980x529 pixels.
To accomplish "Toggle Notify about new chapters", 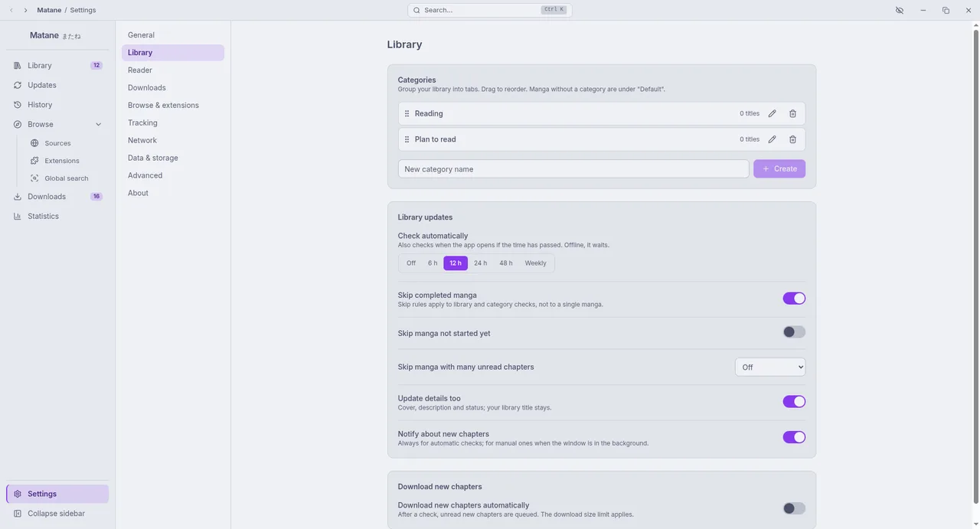I will point(794,437).
